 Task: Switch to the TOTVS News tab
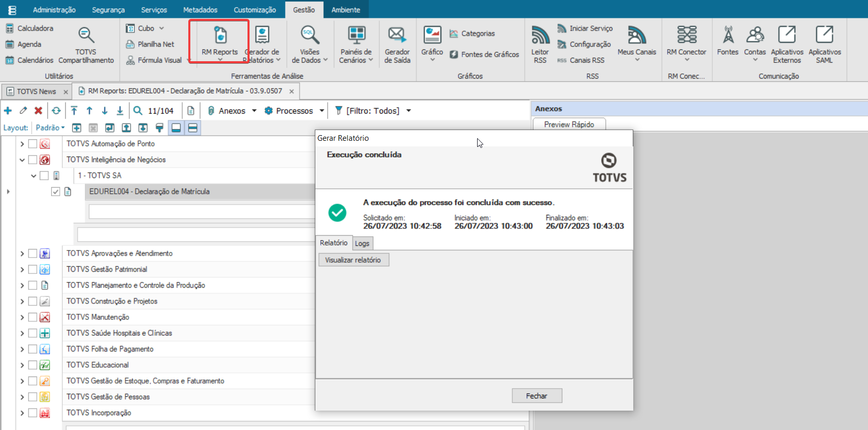[x=36, y=92]
